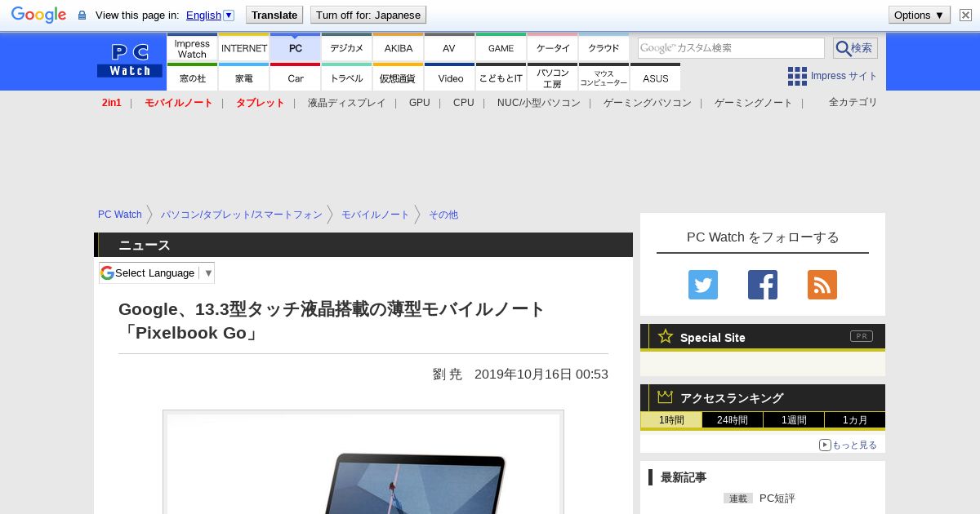This screenshot has height=514, width=980.
Task: Go to パソコン/タブレット/スマートフォン breadcrumb
Action: [x=242, y=215]
